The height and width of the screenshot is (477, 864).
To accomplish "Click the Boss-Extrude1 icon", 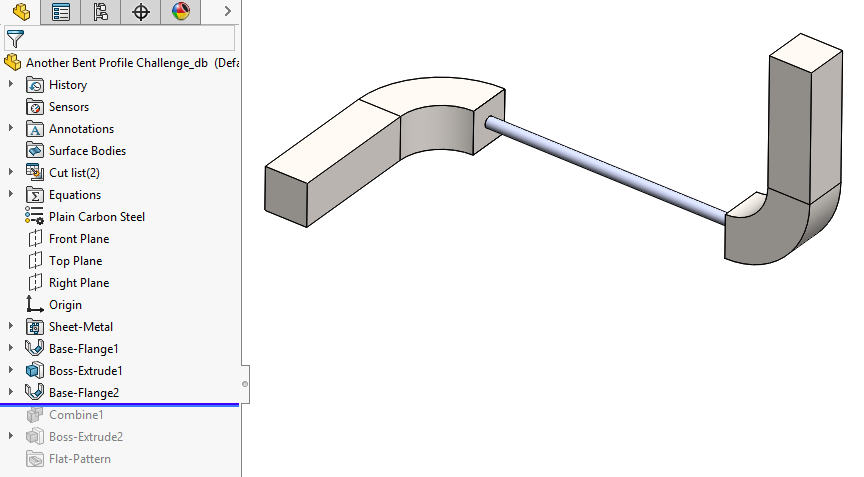I will coord(35,370).
